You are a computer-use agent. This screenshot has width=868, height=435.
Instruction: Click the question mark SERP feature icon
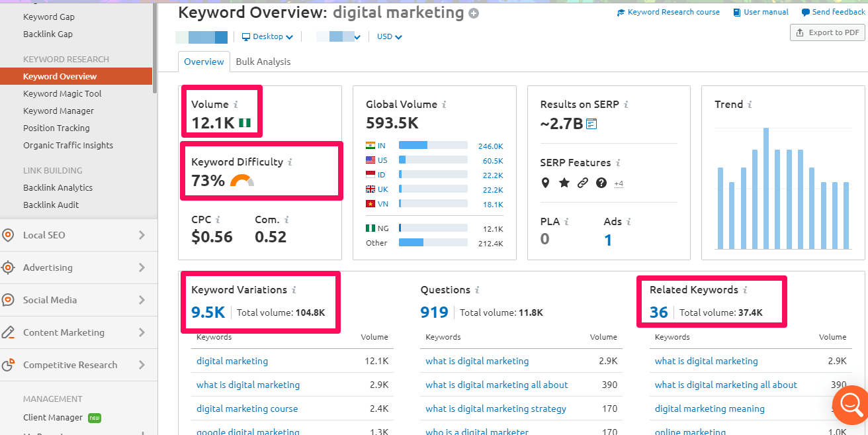click(x=601, y=183)
